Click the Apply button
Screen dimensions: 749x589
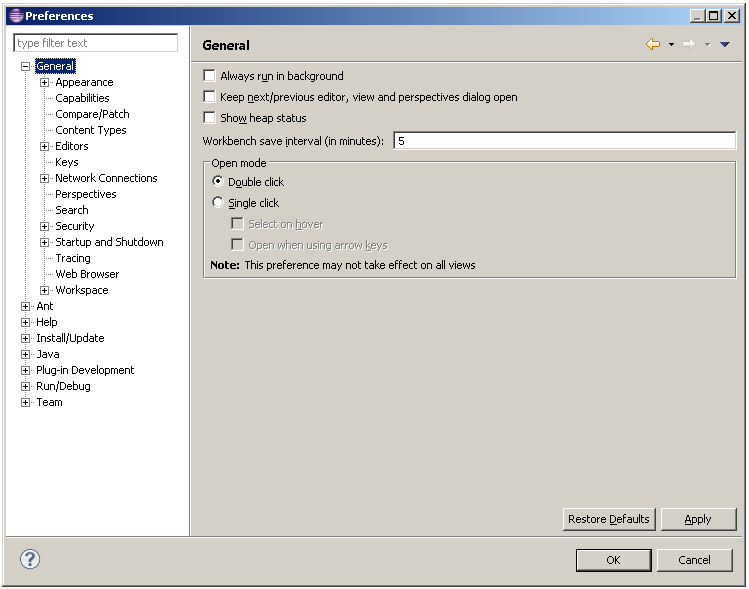(x=698, y=519)
